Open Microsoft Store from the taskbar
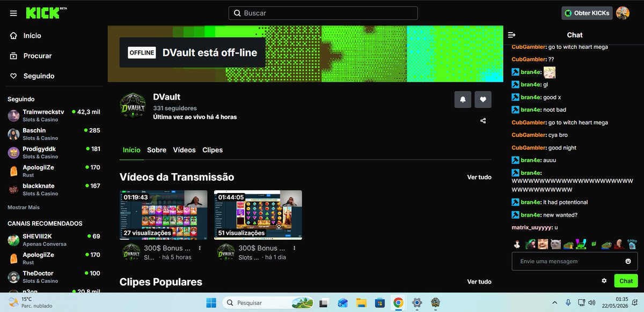Image resolution: width=644 pixels, height=312 pixels. click(x=380, y=303)
